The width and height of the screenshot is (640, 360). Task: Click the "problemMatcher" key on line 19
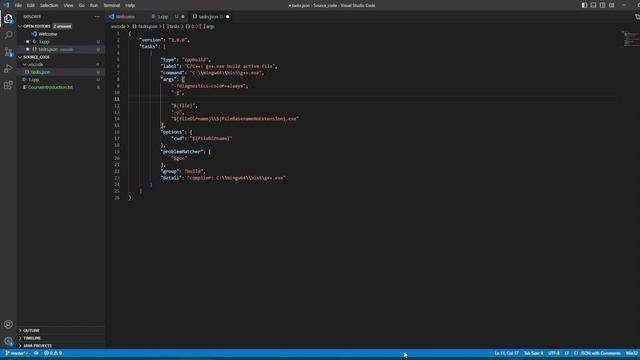point(182,151)
